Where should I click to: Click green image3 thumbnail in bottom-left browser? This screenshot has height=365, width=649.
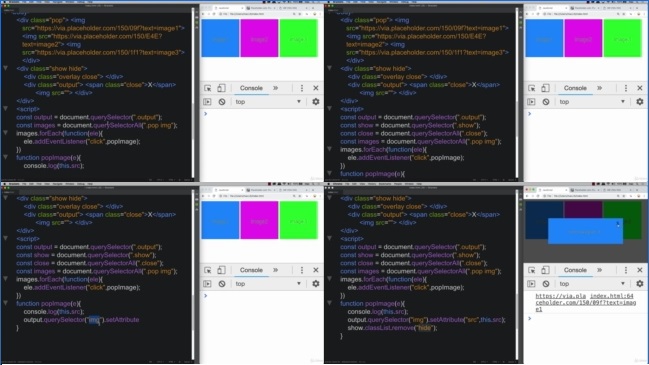click(x=298, y=220)
